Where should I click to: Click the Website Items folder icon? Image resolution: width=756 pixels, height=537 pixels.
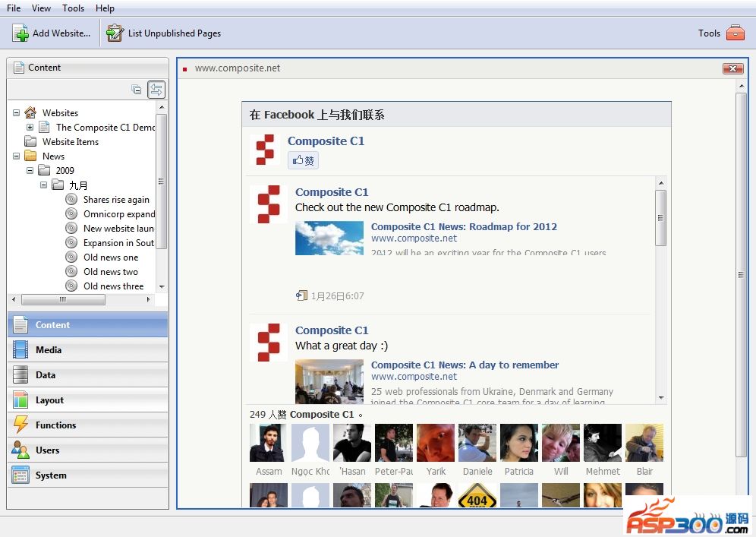point(30,141)
